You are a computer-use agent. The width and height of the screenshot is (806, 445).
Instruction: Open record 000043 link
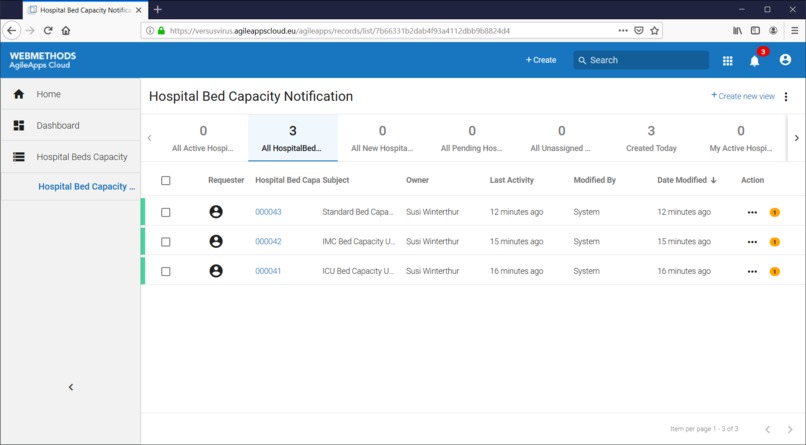tap(268, 212)
